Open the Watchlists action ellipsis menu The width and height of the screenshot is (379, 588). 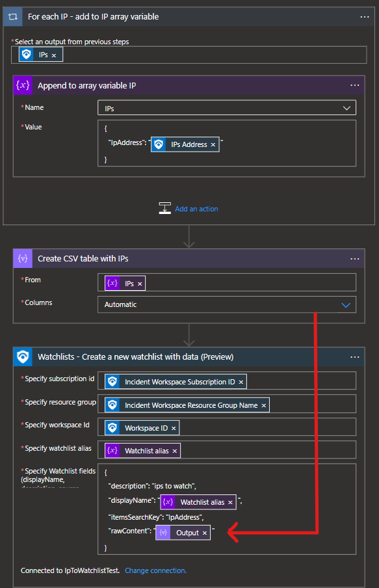(x=355, y=357)
